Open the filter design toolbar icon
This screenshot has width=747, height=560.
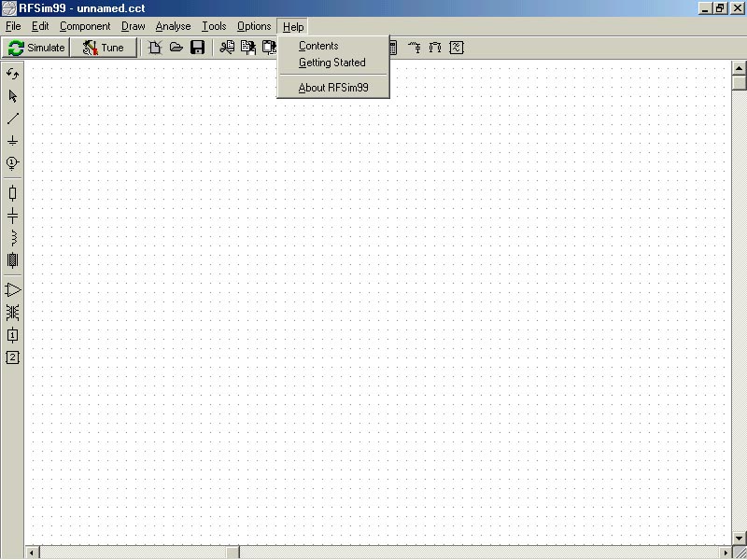click(457, 48)
